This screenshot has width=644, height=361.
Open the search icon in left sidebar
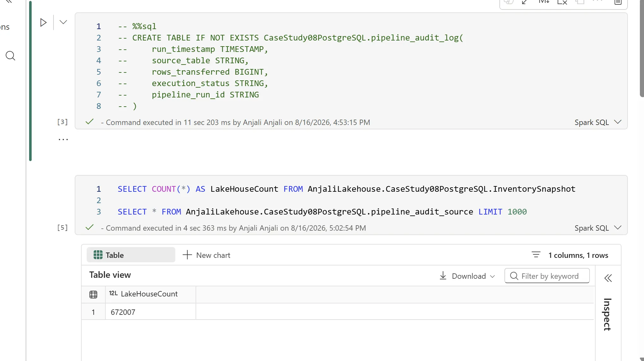click(10, 56)
